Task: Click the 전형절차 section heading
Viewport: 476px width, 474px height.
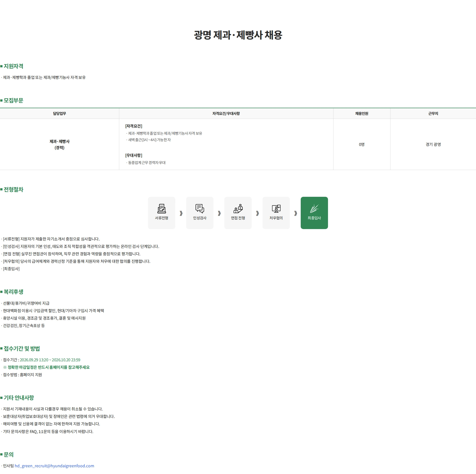Action: pos(13,190)
